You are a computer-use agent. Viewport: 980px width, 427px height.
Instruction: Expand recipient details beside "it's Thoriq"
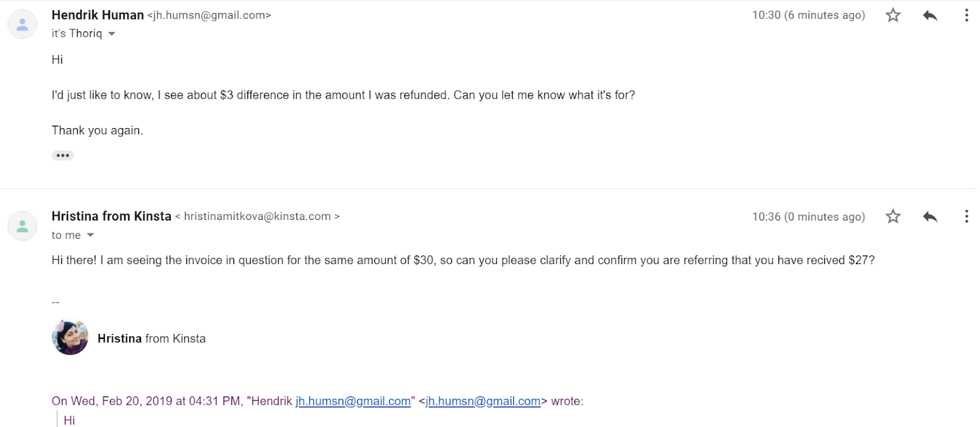(111, 34)
